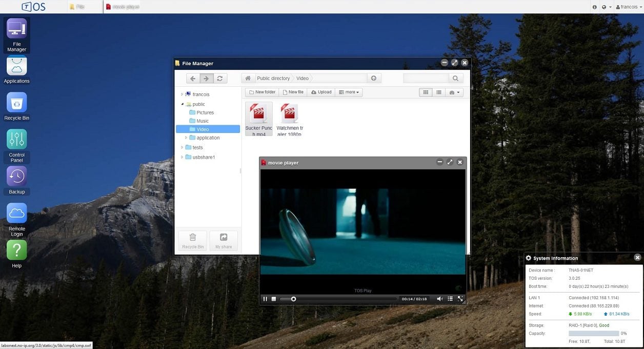The height and width of the screenshot is (349, 644).
Task: Open the File Manager desktop icon
Action: 16,35
